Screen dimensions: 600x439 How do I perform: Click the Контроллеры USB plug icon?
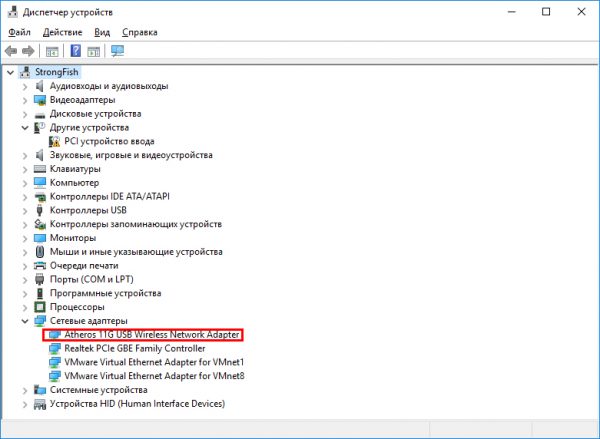(39, 210)
